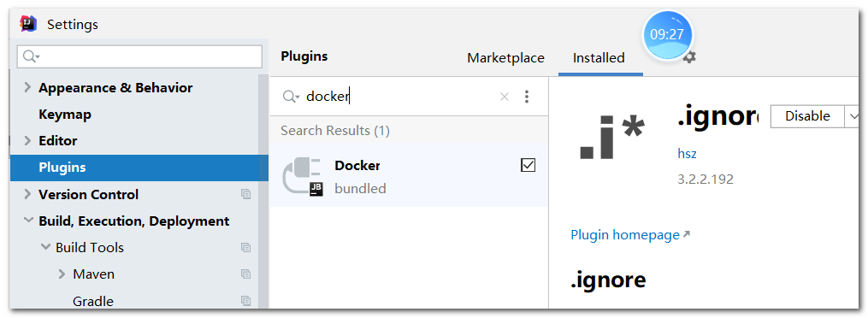Disable the .ignore plugin
This screenshot has height=318, width=868.
click(x=807, y=116)
